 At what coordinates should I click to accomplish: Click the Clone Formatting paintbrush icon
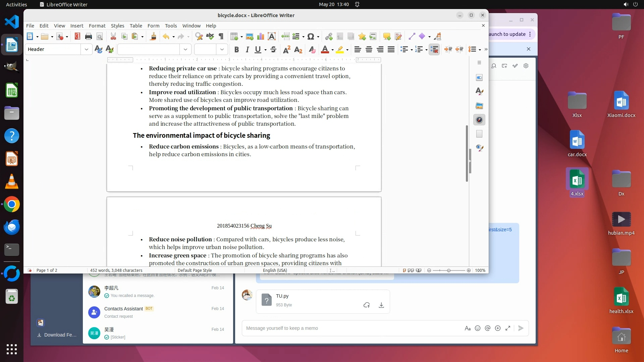pyautogui.click(x=153, y=37)
